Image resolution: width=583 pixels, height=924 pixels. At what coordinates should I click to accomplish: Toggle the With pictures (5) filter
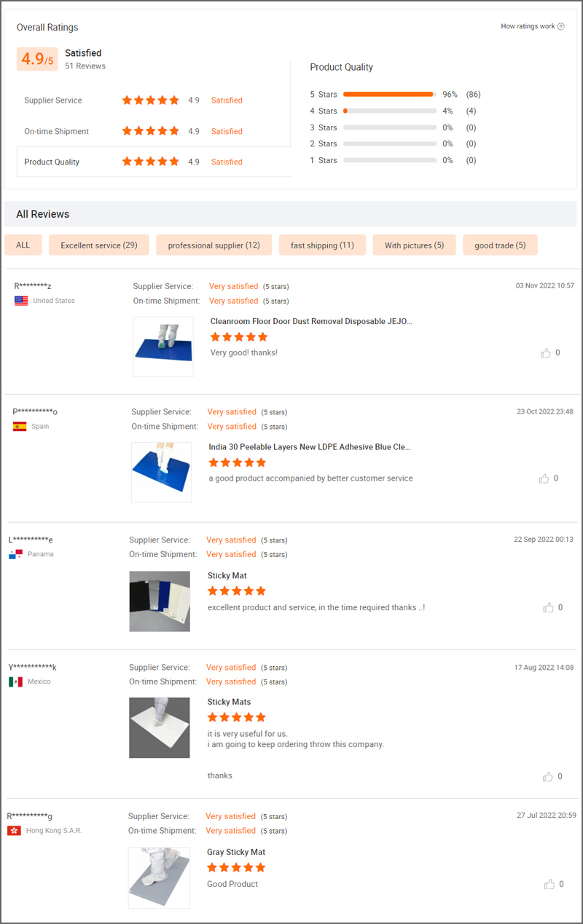click(414, 245)
